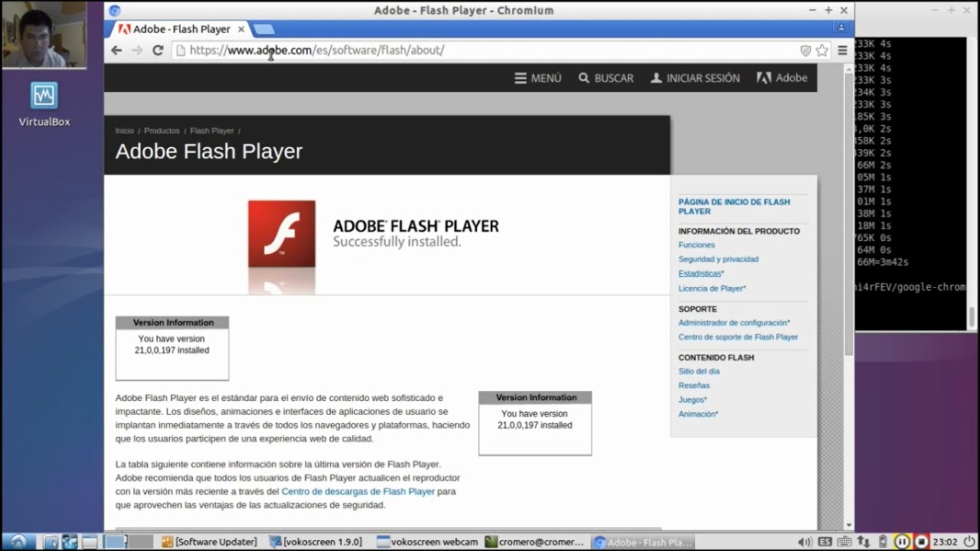Click the browser forward arrow
980x551 pixels.
(137, 51)
